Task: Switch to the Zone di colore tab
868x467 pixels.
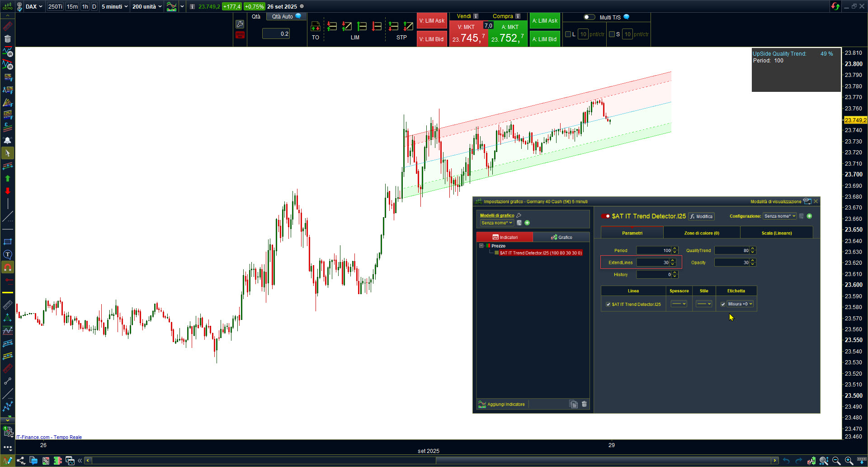Action: 701,233
